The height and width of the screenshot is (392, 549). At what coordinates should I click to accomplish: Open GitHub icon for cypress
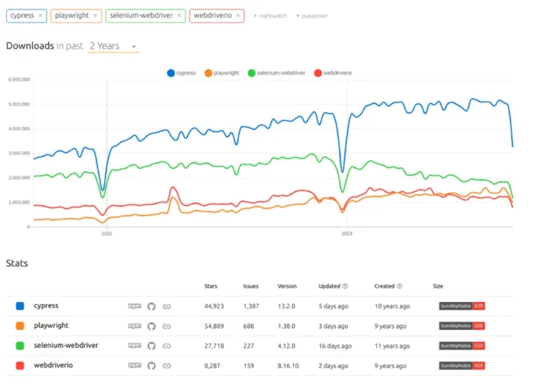(x=152, y=306)
